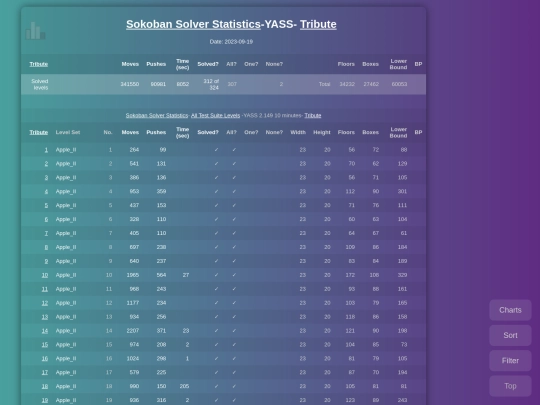The image size is (540, 405).
Task: Open level 3 link
Action: (46, 178)
